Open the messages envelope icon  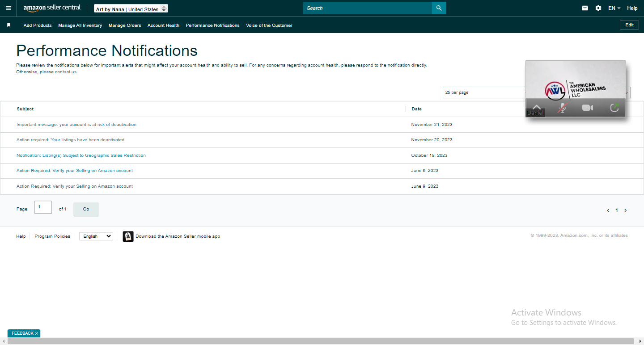pyautogui.click(x=585, y=8)
